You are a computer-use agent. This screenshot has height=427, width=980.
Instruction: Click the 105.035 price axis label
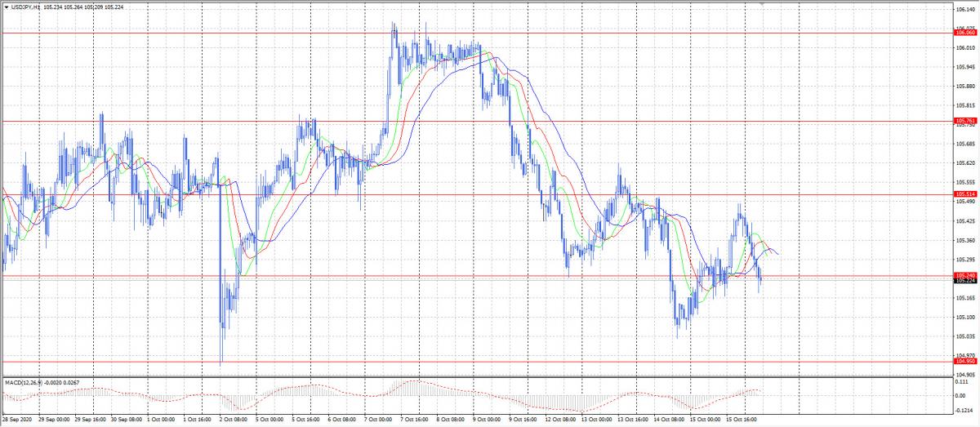(965, 336)
